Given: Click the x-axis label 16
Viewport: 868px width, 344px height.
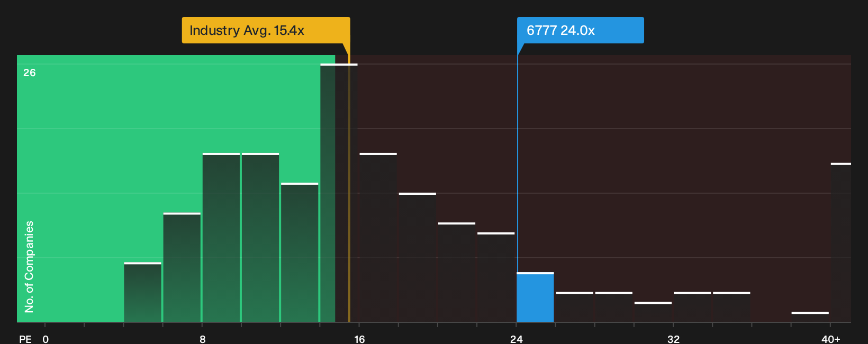Looking at the screenshot, I should (x=359, y=339).
